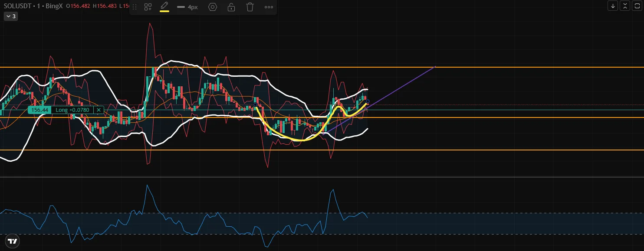The image size is (644, 251).
Task: Grab the floating toolbar drag handle
Action: [x=135, y=7]
